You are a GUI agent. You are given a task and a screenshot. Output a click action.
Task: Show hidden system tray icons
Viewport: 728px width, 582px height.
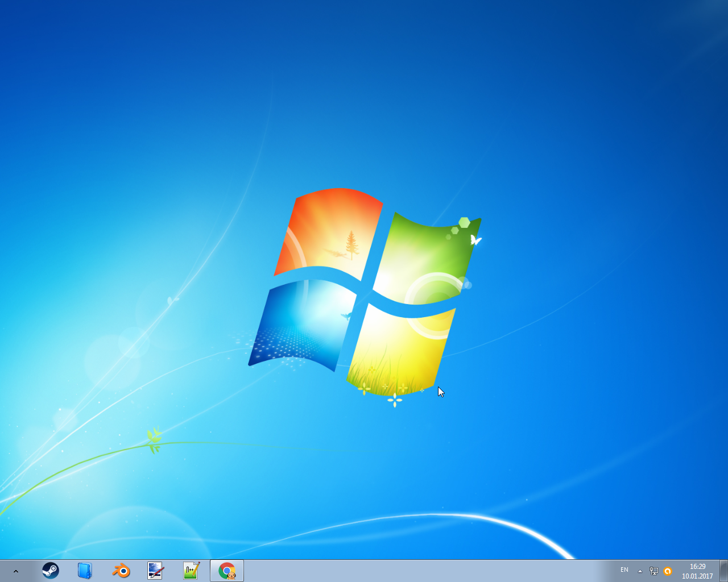[640, 571]
